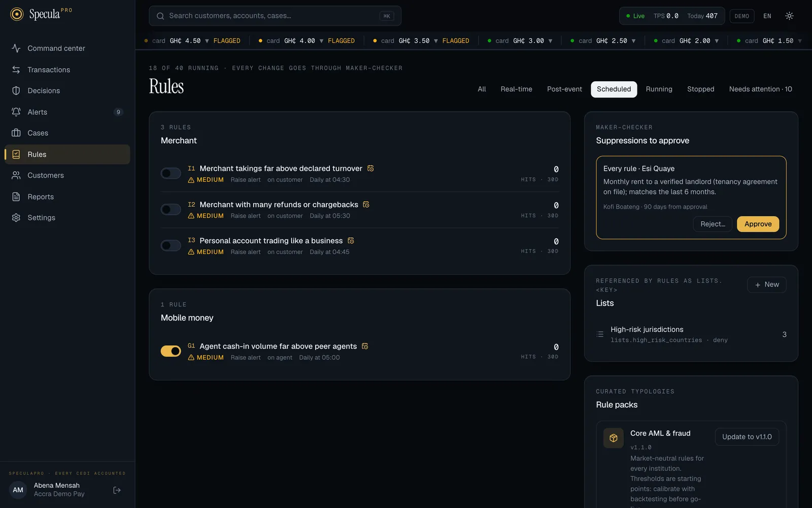Screen dimensions: 812x508
Task: Click schedule icon next to Merchant takings rule
Action: pos(370,168)
